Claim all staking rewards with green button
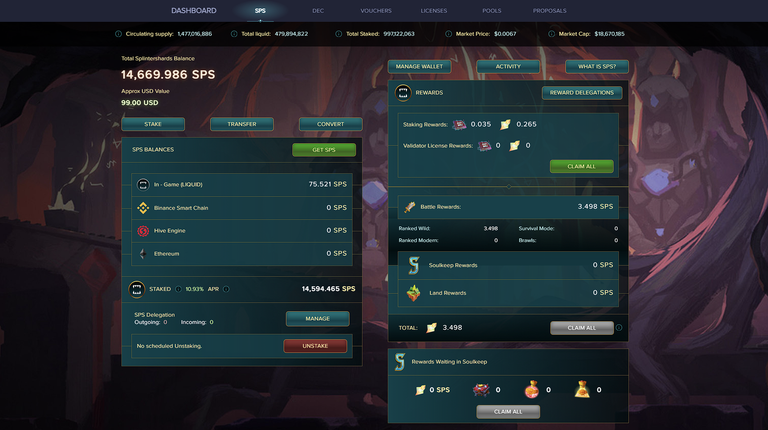Viewport: 768px width, 430px height. [x=581, y=167]
